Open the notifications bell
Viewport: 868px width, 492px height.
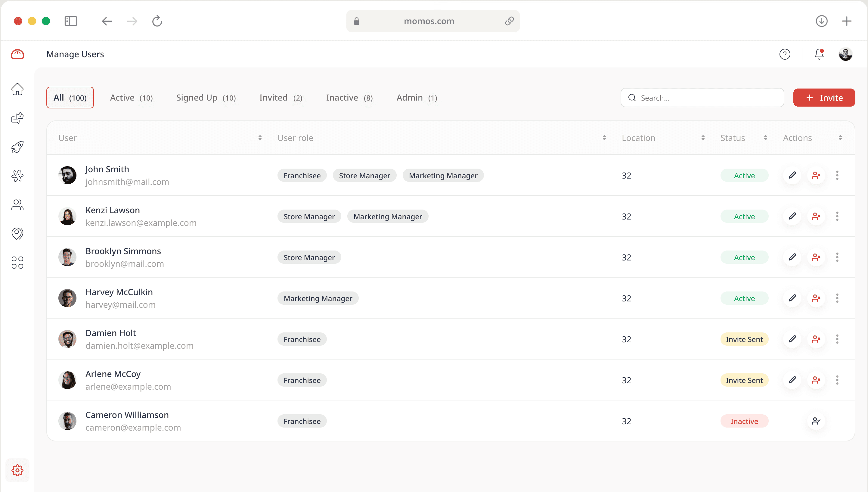[818, 54]
